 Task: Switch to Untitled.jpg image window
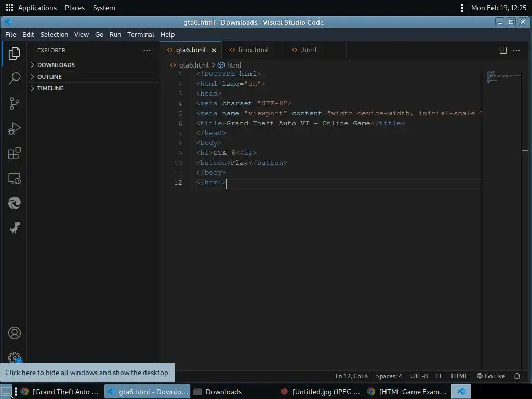(x=320, y=392)
